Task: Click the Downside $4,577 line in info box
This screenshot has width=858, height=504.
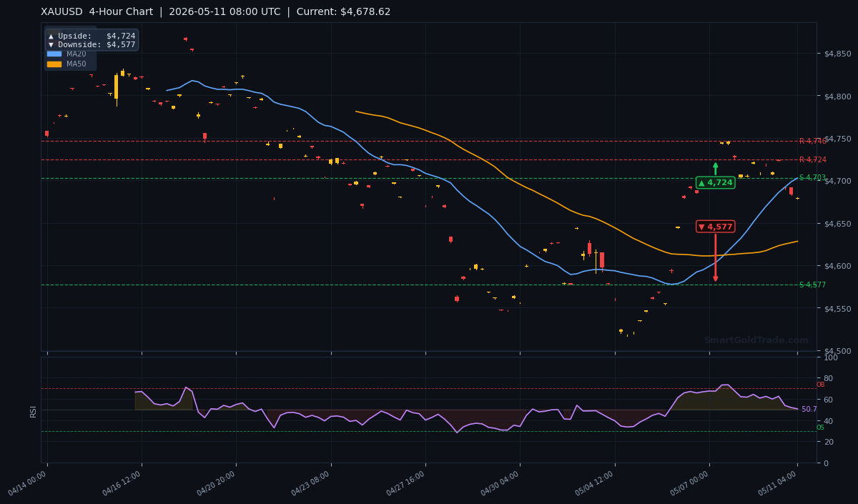Action: tap(92, 44)
